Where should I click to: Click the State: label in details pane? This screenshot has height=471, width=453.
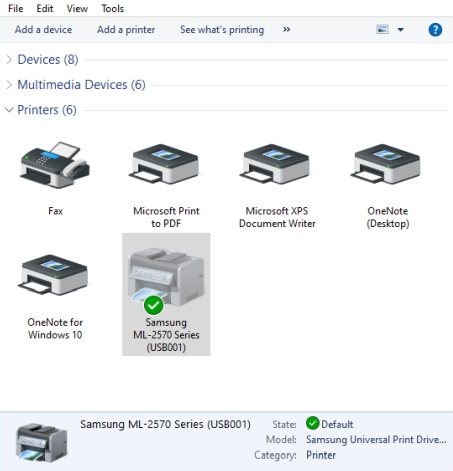click(x=284, y=424)
